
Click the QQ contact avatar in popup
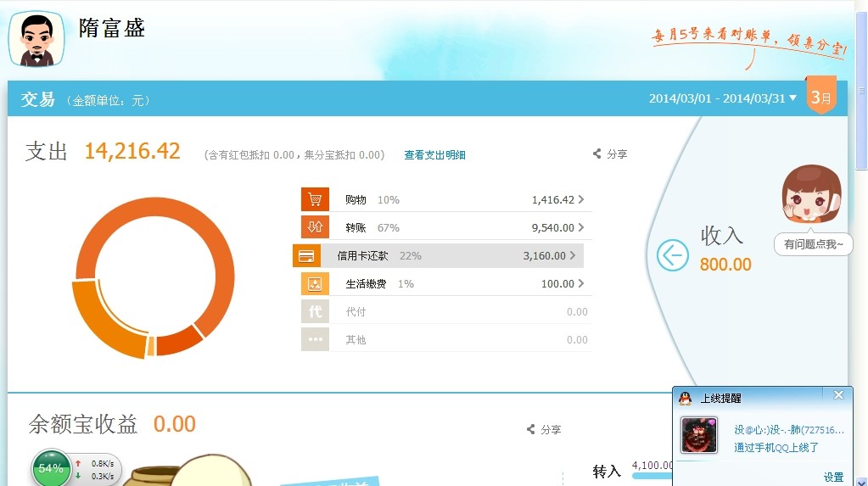pyautogui.click(x=699, y=435)
